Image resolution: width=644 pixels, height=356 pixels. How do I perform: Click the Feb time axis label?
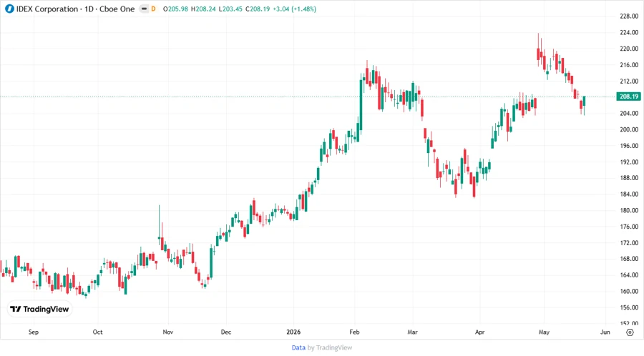click(x=354, y=332)
